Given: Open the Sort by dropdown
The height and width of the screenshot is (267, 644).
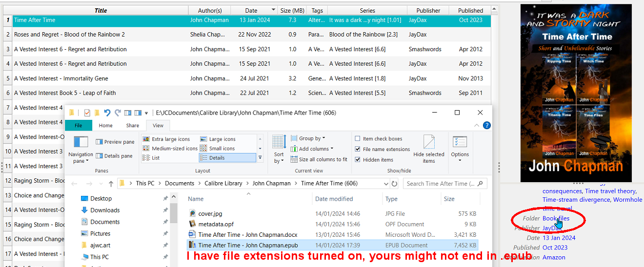Looking at the screenshot, I should click(x=279, y=149).
